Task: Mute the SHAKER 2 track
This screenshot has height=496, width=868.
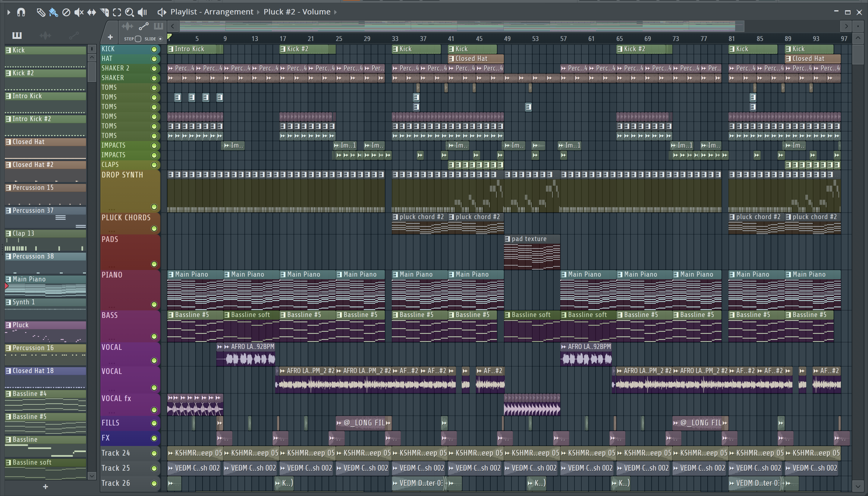Action: (154, 68)
